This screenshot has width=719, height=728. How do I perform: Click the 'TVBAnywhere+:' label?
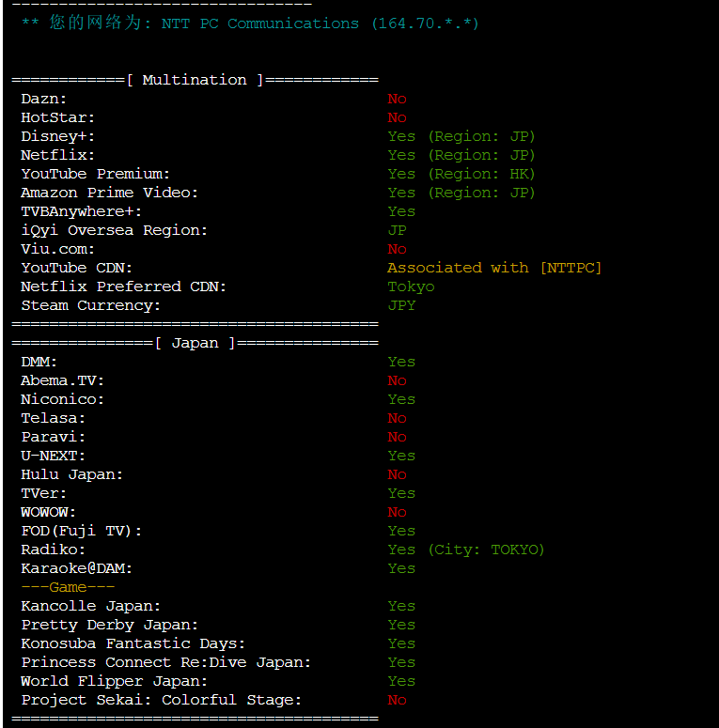click(x=81, y=211)
